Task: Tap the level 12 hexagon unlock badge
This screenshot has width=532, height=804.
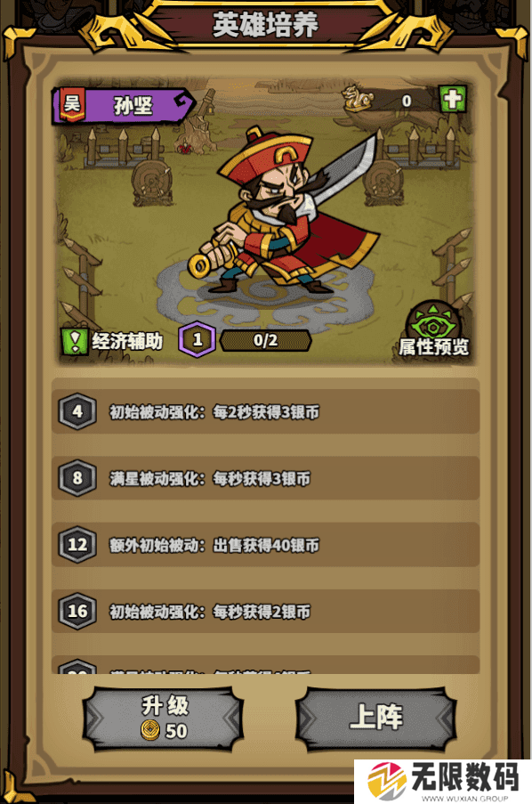Action: pos(77,545)
